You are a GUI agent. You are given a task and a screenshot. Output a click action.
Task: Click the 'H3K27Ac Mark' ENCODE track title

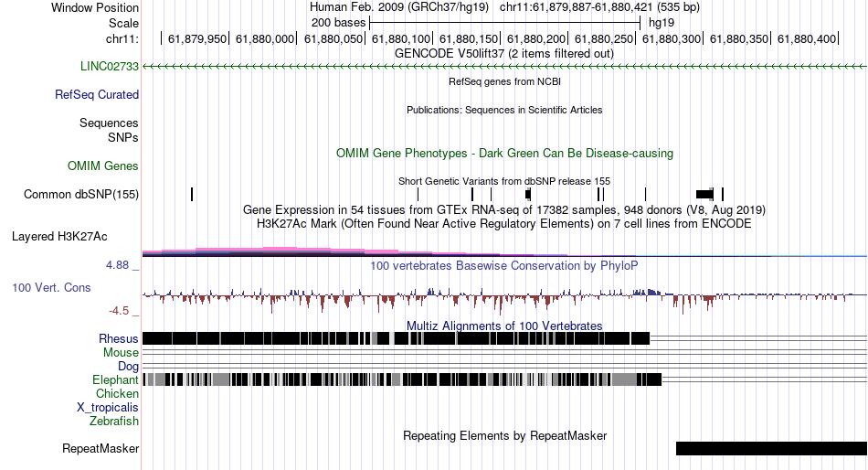[504, 224]
